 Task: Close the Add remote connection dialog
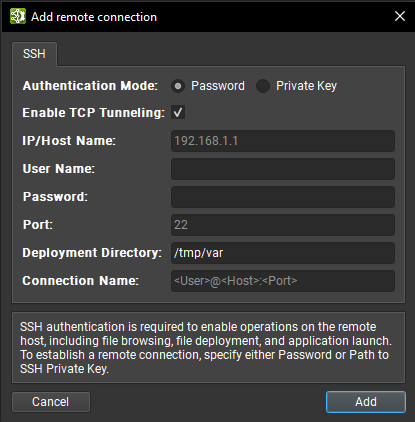click(400, 16)
